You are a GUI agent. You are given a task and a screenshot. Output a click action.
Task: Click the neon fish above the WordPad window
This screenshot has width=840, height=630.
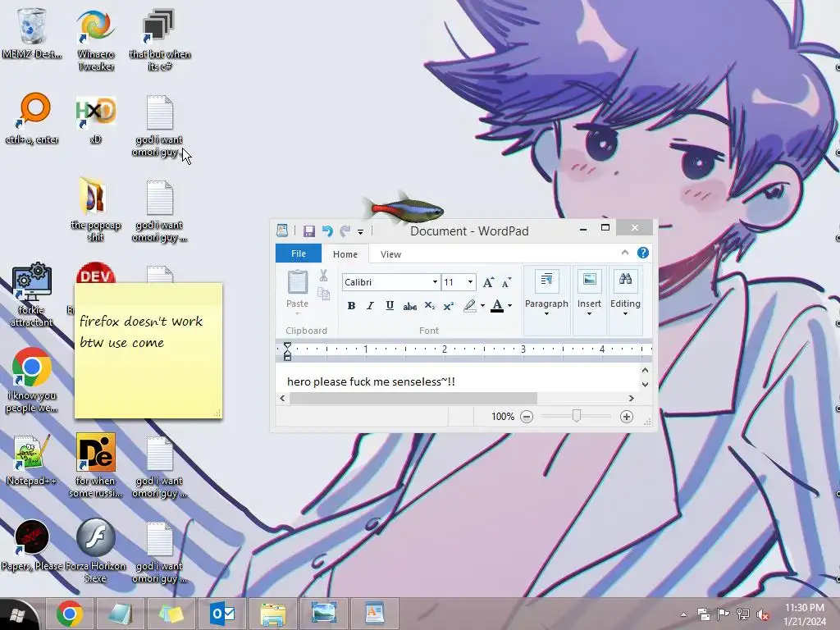(404, 208)
